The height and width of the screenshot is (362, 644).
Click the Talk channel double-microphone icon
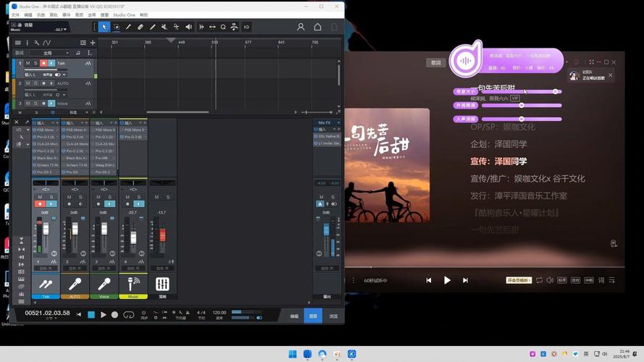(46, 284)
